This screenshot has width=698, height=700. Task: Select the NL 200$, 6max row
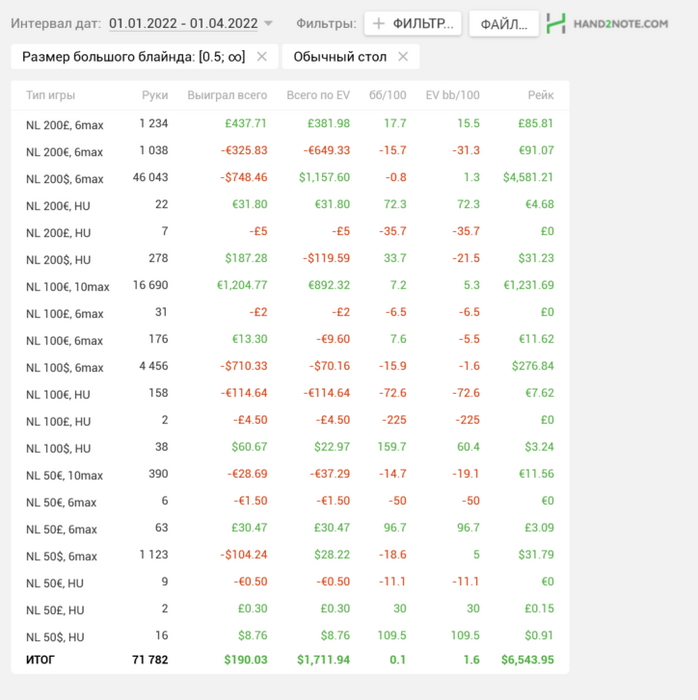(290, 178)
